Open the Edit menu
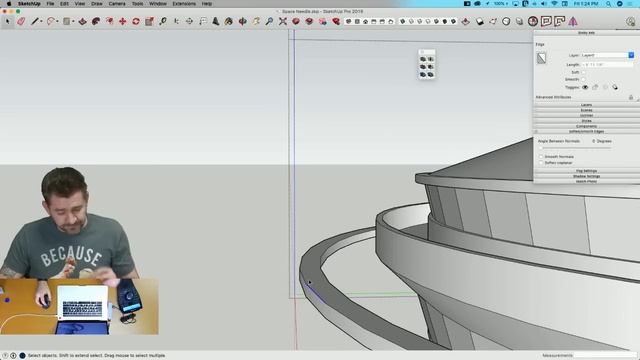The height and width of the screenshot is (360, 640). [x=64, y=4]
